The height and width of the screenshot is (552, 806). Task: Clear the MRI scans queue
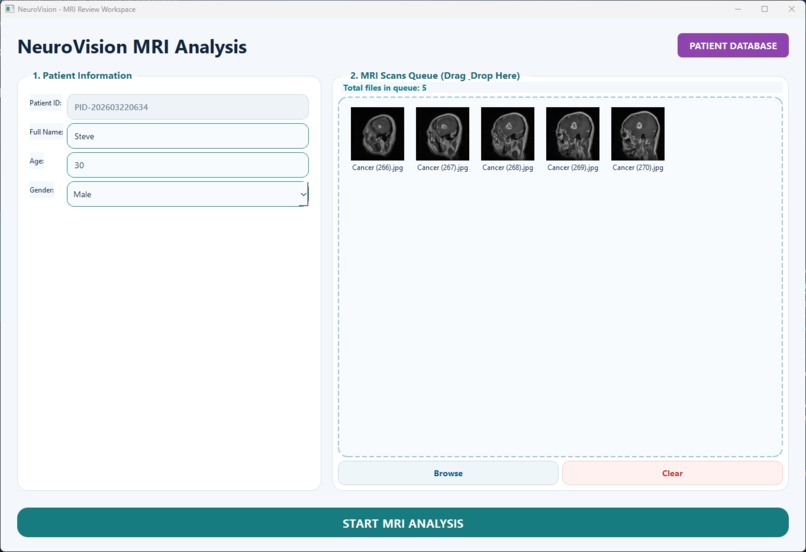(672, 473)
